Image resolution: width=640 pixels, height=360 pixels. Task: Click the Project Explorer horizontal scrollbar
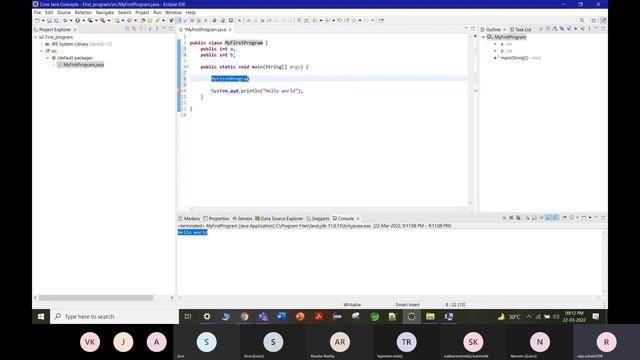(x=96, y=298)
